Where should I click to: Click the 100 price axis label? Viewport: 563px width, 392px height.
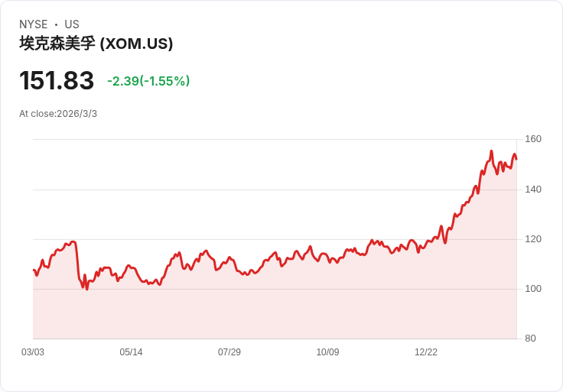click(x=533, y=289)
